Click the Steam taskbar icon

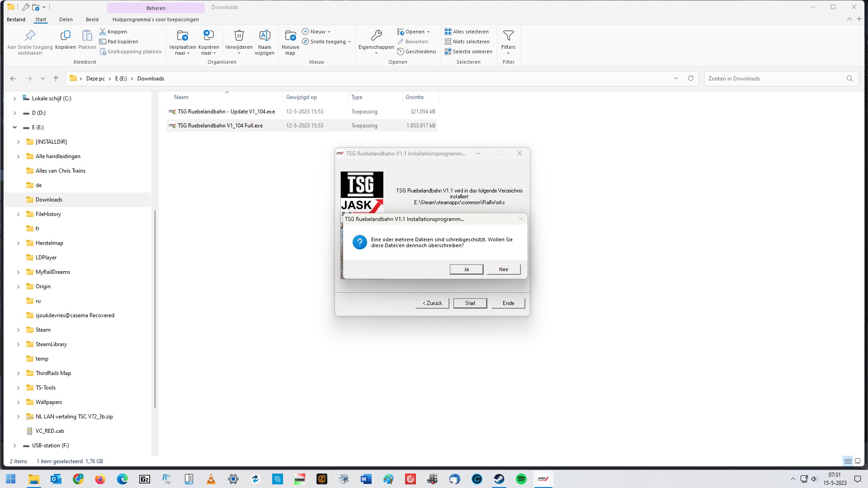(x=499, y=479)
